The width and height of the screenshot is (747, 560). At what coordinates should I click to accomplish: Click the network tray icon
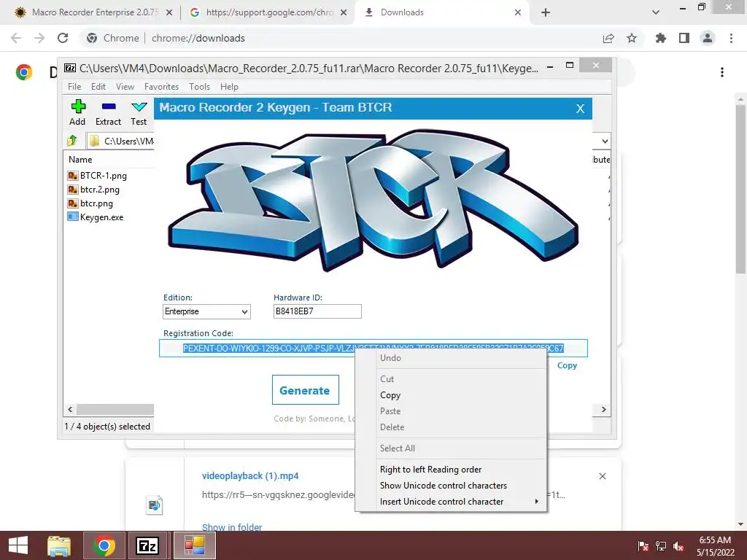661,546
